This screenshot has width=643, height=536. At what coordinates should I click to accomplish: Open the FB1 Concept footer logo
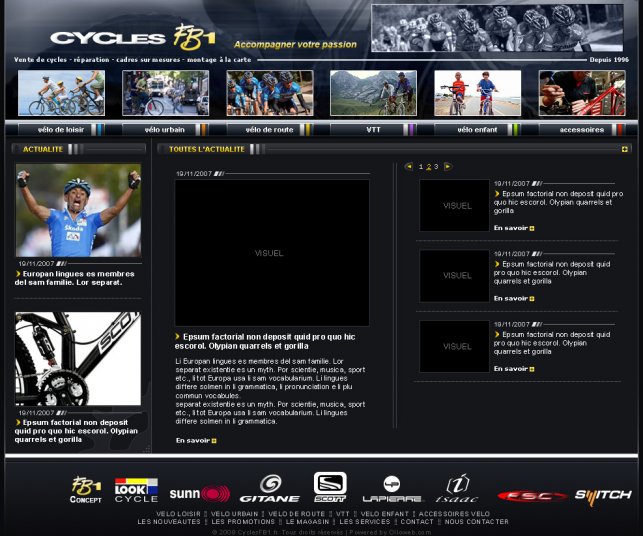click(86, 490)
